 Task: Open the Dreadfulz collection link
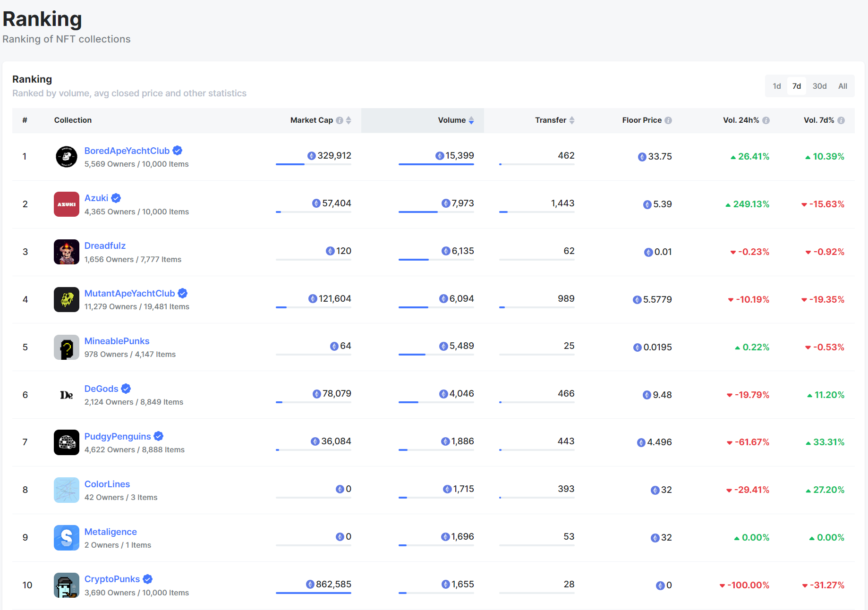click(x=105, y=246)
